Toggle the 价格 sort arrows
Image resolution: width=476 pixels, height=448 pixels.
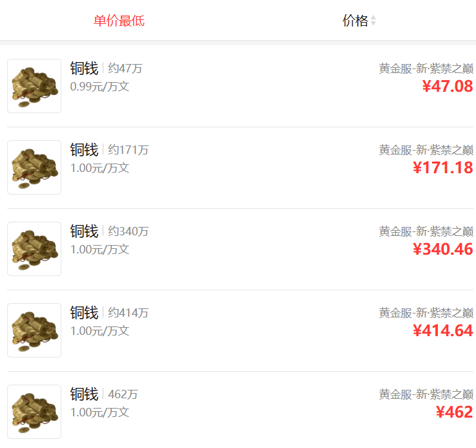pyautogui.click(x=373, y=21)
